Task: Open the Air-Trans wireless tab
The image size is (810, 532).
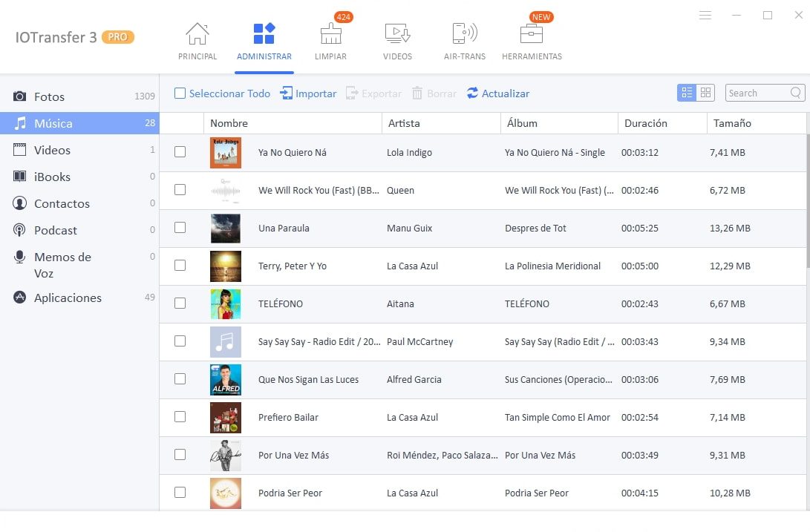Action: [x=465, y=42]
